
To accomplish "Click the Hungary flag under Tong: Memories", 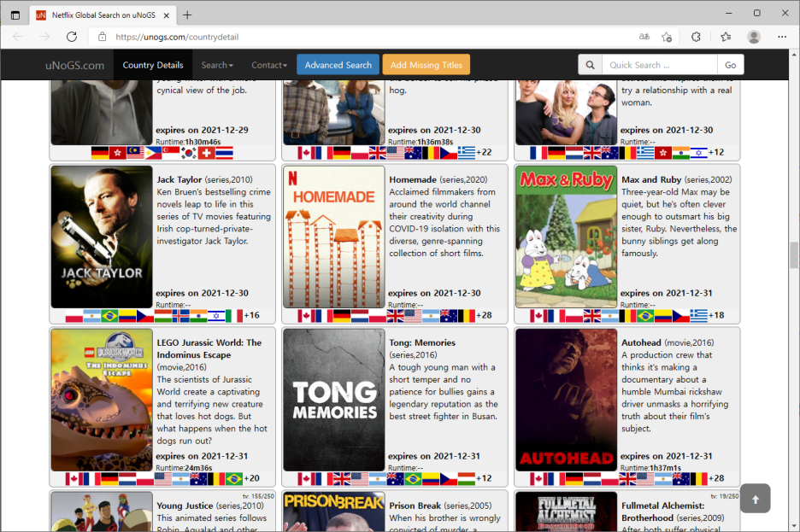I will pos(467,479).
